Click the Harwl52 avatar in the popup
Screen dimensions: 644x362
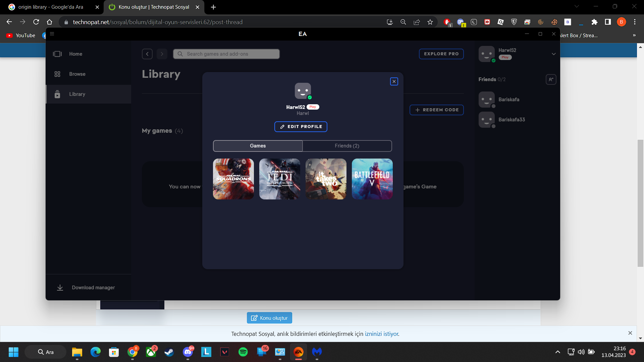[x=303, y=91]
